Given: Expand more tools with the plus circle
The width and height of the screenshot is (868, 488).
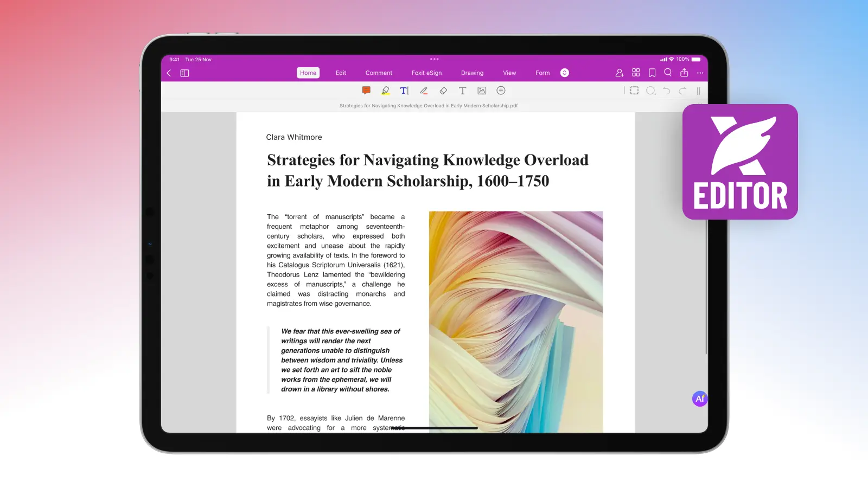Looking at the screenshot, I should pos(501,91).
